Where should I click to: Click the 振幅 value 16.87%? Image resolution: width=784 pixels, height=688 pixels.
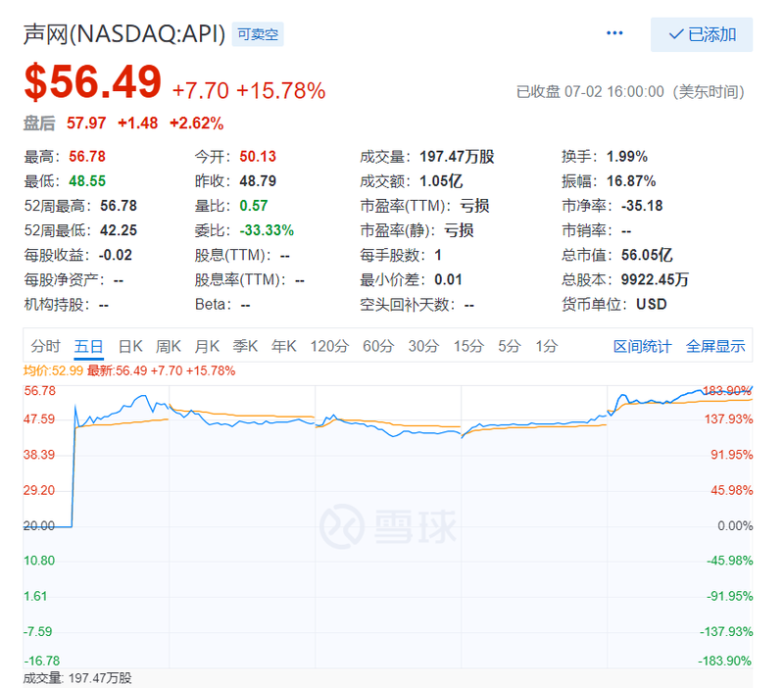point(631,181)
